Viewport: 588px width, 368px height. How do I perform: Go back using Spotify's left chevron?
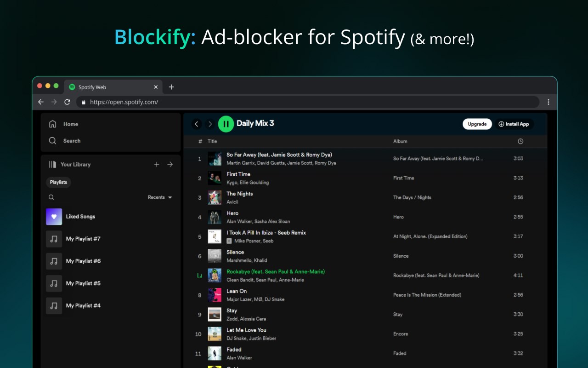tap(197, 124)
